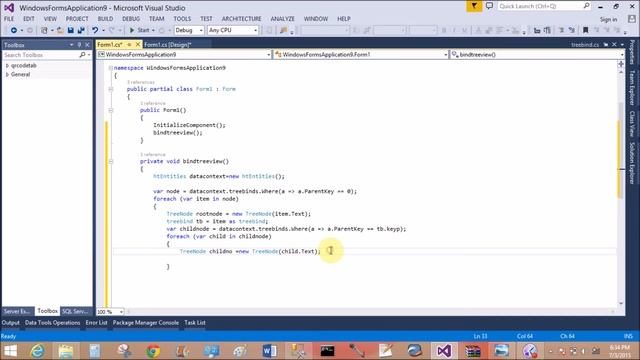Open the Task List tab
The height and width of the screenshot is (360, 640).
[195, 322]
